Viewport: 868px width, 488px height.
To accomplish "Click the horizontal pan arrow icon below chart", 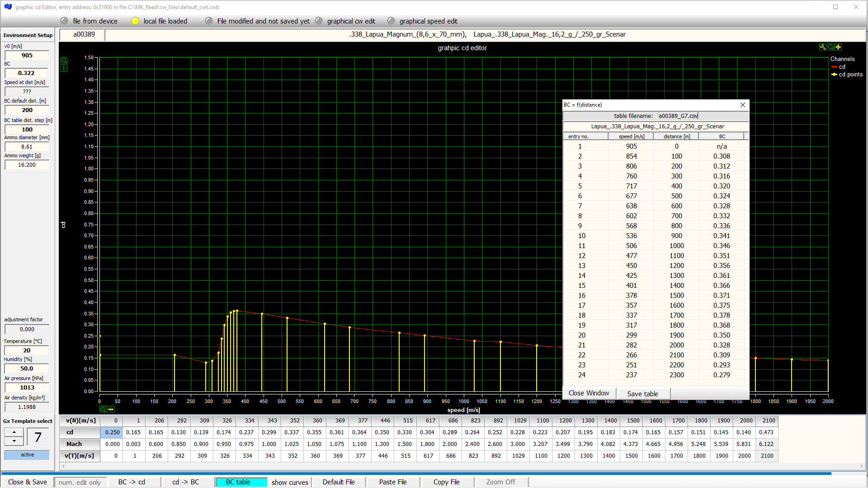I will click(111, 409).
